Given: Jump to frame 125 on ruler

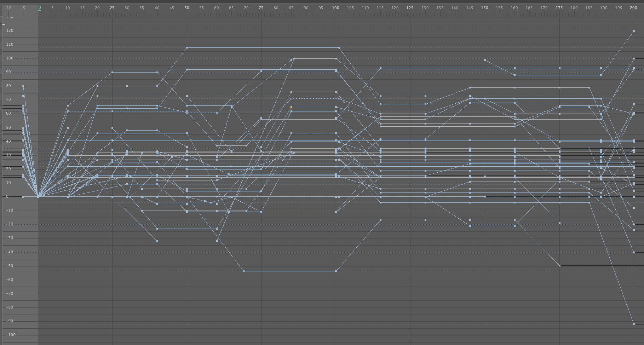Looking at the screenshot, I should [x=410, y=8].
